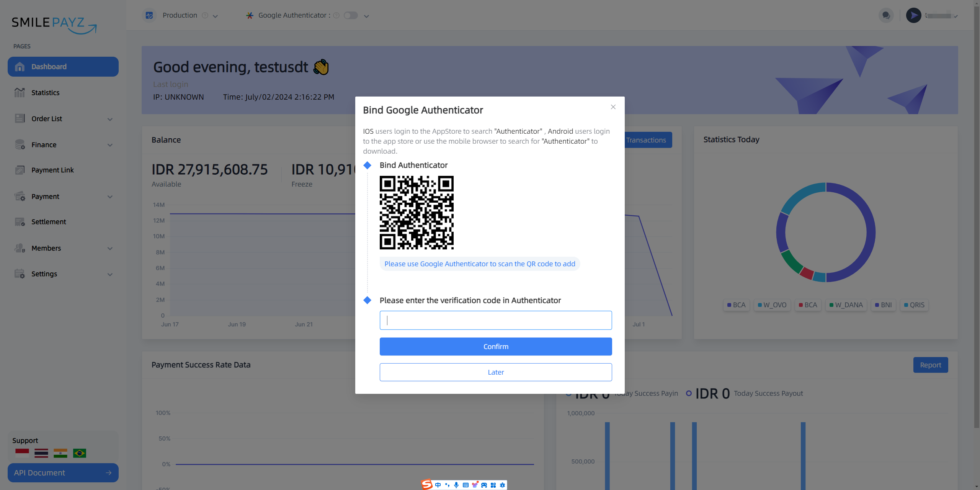Image resolution: width=980 pixels, height=490 pixels.
Task: Toggle Chinese input mode in IME bar
Action: point(438,485)
